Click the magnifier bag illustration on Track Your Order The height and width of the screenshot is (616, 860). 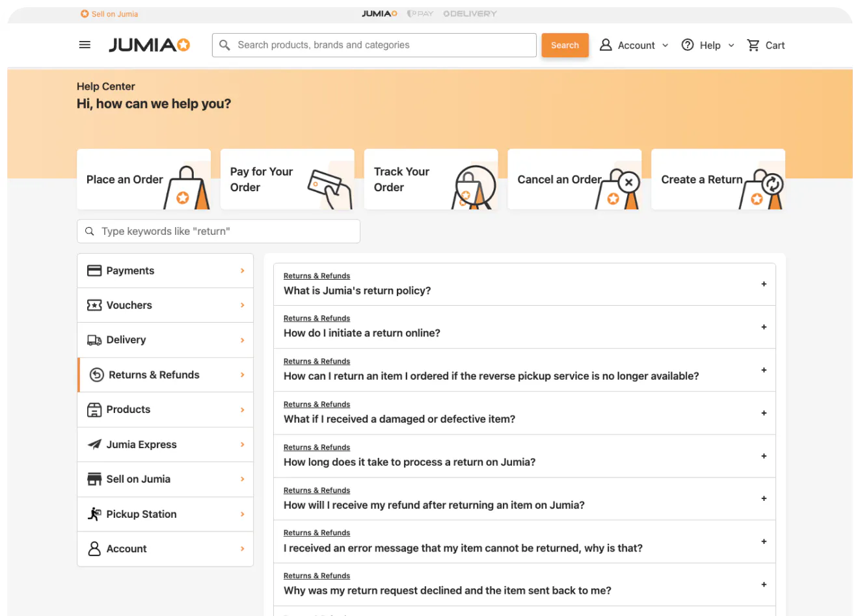[x=474, y=187]
